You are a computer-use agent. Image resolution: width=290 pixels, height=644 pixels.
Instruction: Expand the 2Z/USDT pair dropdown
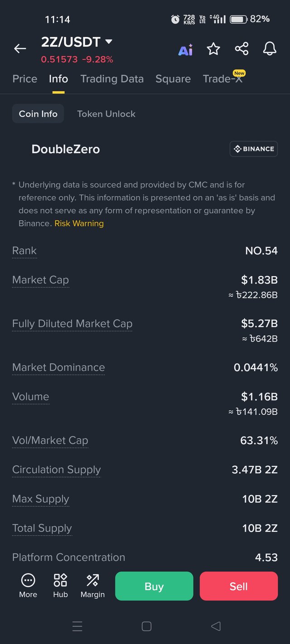pyautogui.click(x=108, y=42)
